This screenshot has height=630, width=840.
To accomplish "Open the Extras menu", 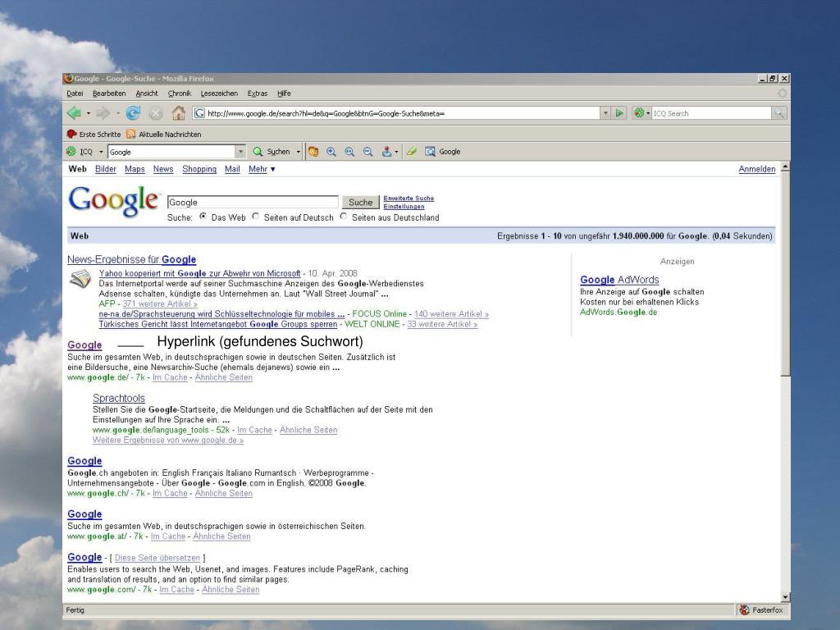I will 257,94.
